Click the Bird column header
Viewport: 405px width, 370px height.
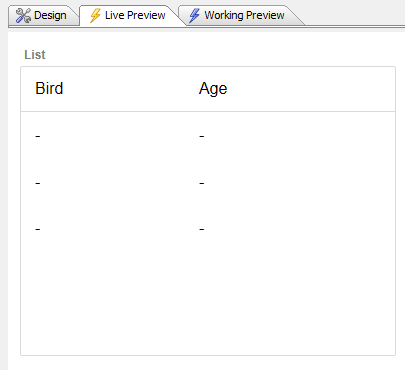[x=49, y=89]
